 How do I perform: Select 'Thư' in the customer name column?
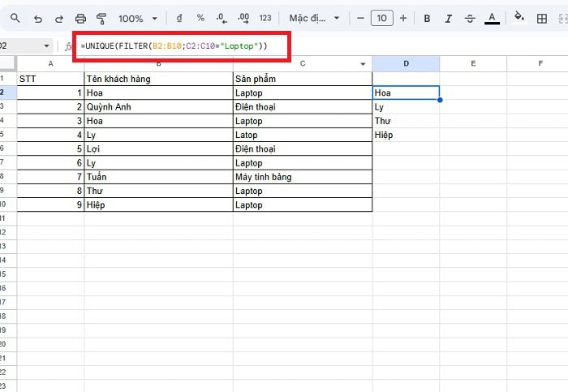[x=159, y=191]
